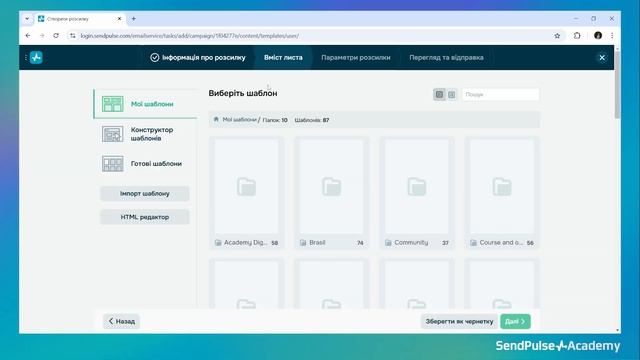Open the Academy Dig... folder

(x=247, y=193)
